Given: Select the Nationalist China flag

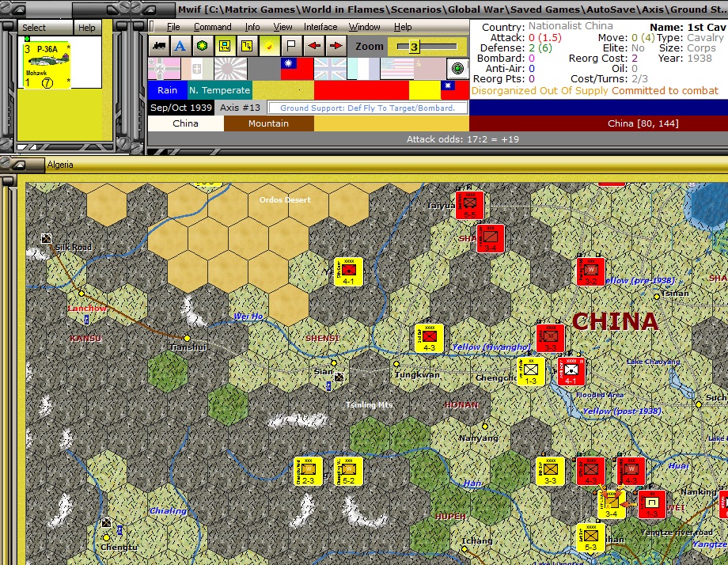Looking at the screenshot, I should click(298, 69).
